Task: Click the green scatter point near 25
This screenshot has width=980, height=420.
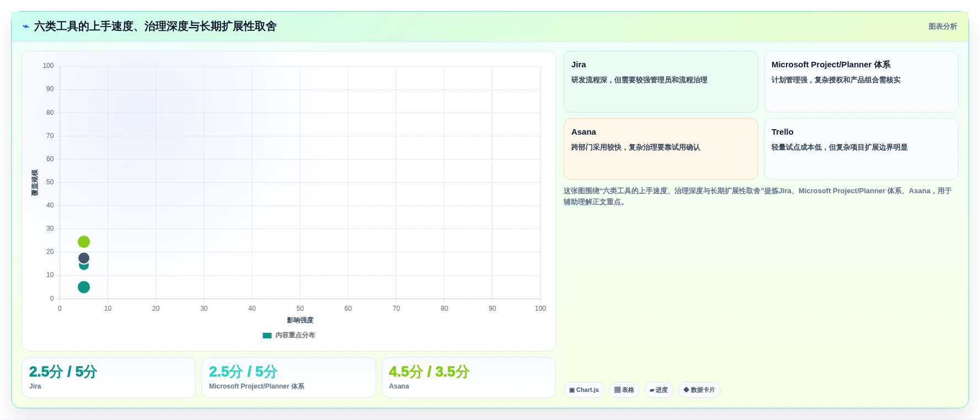Action: (84, 242)
